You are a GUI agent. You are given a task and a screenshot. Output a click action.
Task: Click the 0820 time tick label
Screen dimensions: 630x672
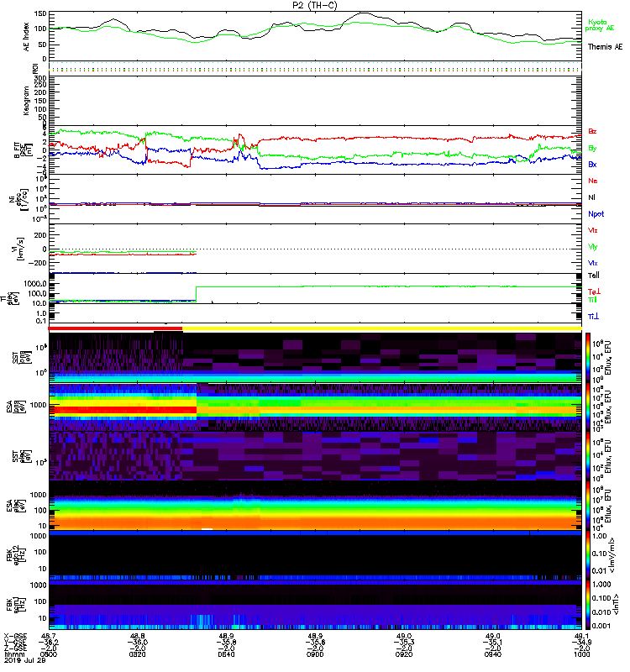point(137,654)
